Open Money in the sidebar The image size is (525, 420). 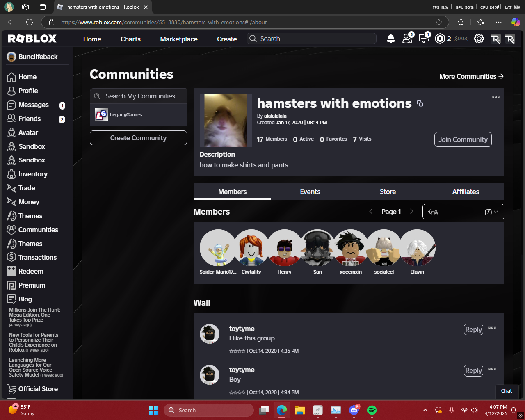23,202
